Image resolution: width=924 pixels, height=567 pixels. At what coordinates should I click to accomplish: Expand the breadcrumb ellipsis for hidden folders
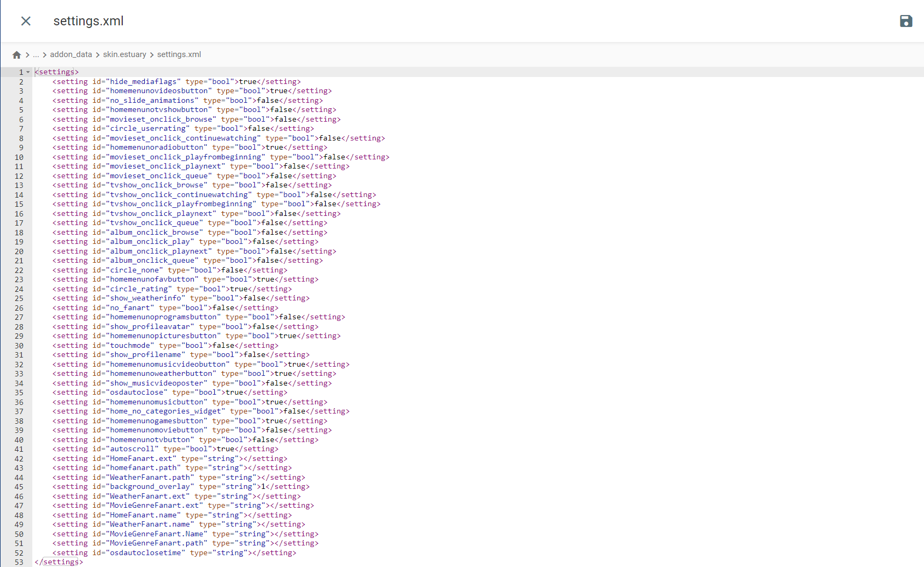tap(36, 55)
